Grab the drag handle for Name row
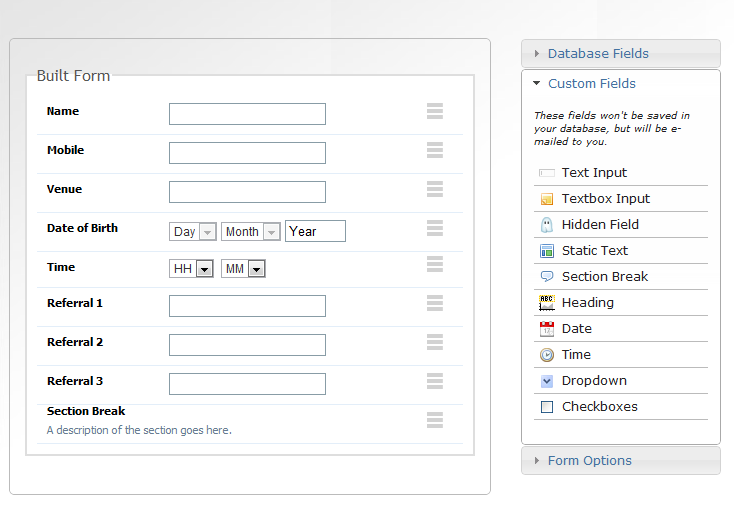This screenshot has height=511, width=734. (434, 111)
